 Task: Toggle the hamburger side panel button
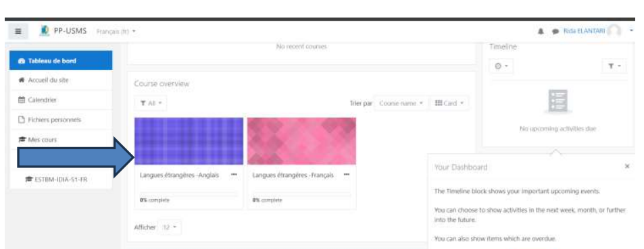click(x=18, y=32)
